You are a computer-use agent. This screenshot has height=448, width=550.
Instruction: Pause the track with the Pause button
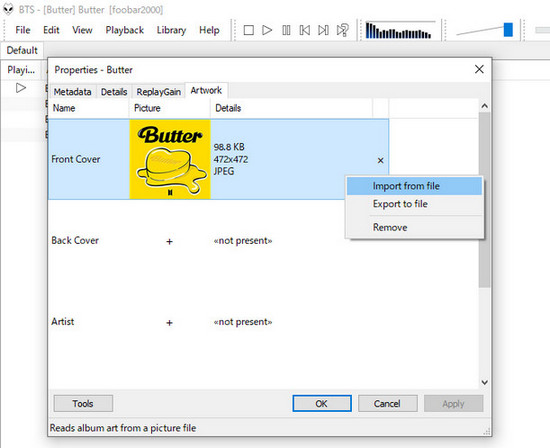coord(286,30)
